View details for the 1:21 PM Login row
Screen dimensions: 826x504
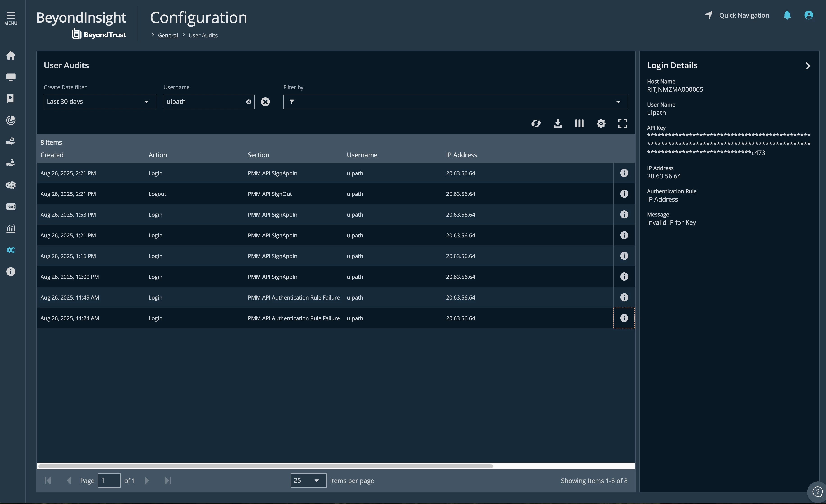[624, 236]
